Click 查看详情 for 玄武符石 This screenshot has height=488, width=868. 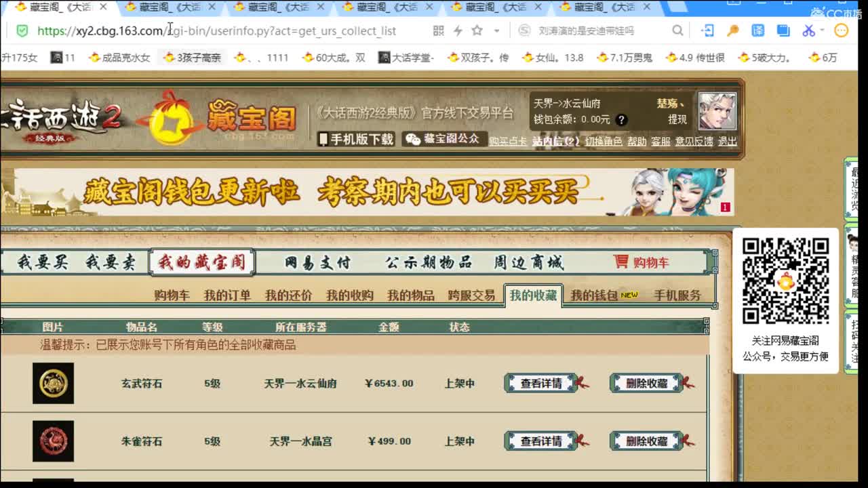[x=541, y=383]
